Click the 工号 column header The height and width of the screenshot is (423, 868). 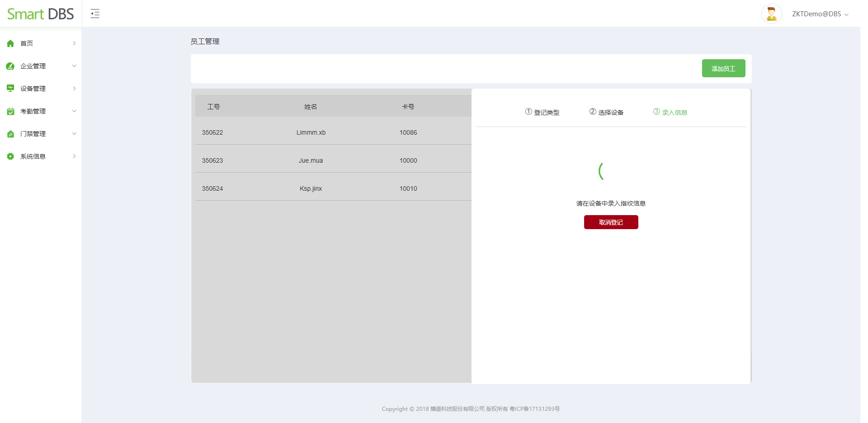213,107
